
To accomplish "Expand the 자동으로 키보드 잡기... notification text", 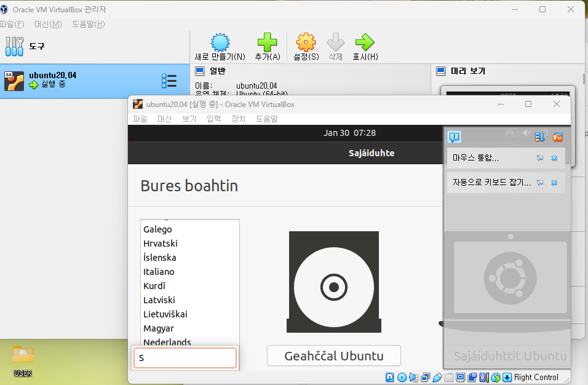I will point(491,182).
